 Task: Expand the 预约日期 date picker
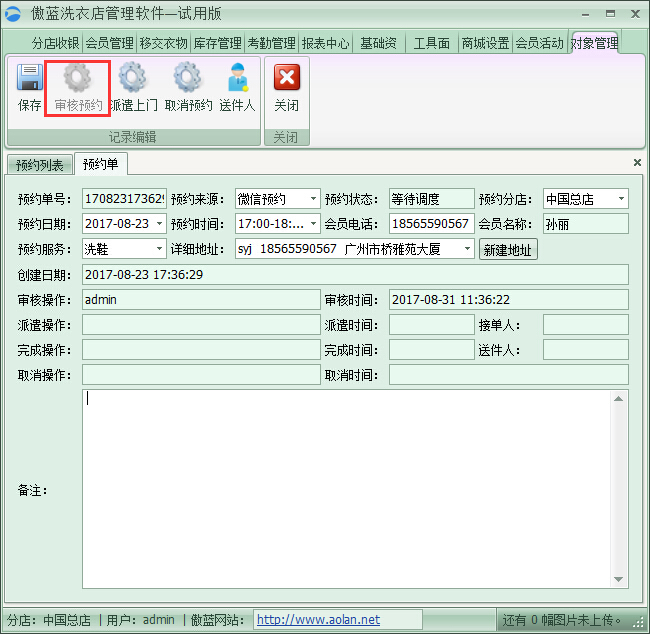point(159,224)
